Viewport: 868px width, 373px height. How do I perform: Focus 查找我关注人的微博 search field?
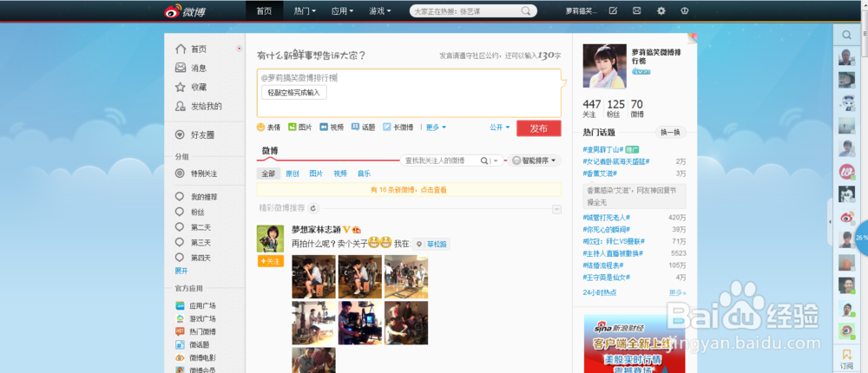tap(441, 160)
